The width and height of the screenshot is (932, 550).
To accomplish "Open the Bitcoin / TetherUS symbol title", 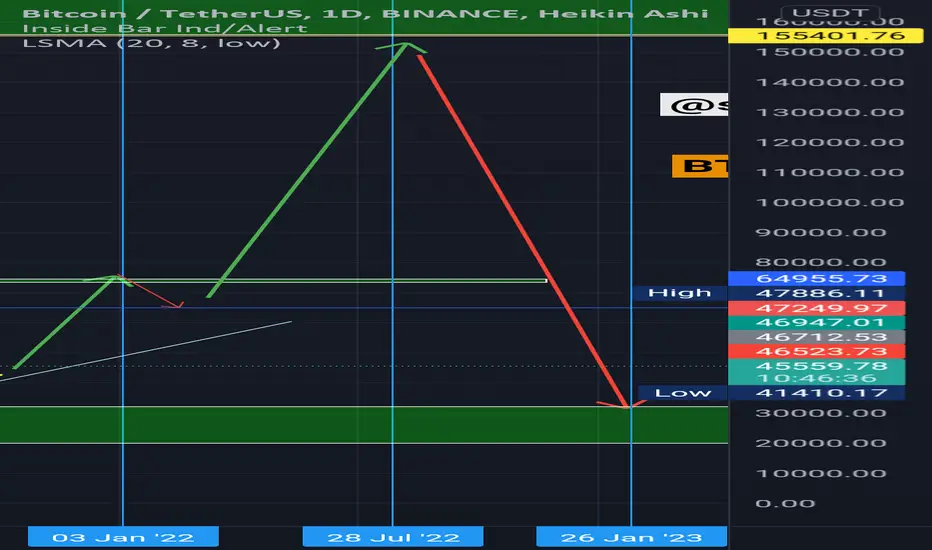I will pos(365,13).
